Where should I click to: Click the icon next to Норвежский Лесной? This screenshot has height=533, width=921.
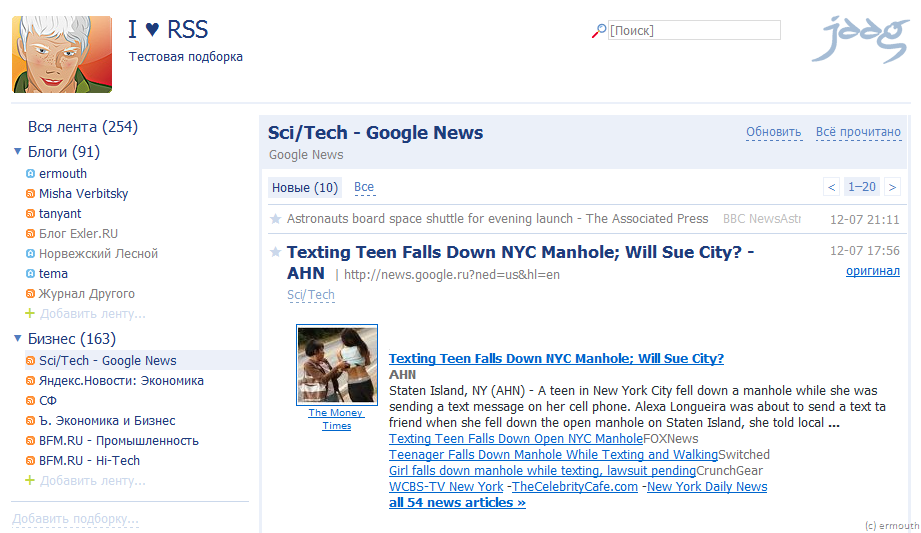tap(31, 253)
